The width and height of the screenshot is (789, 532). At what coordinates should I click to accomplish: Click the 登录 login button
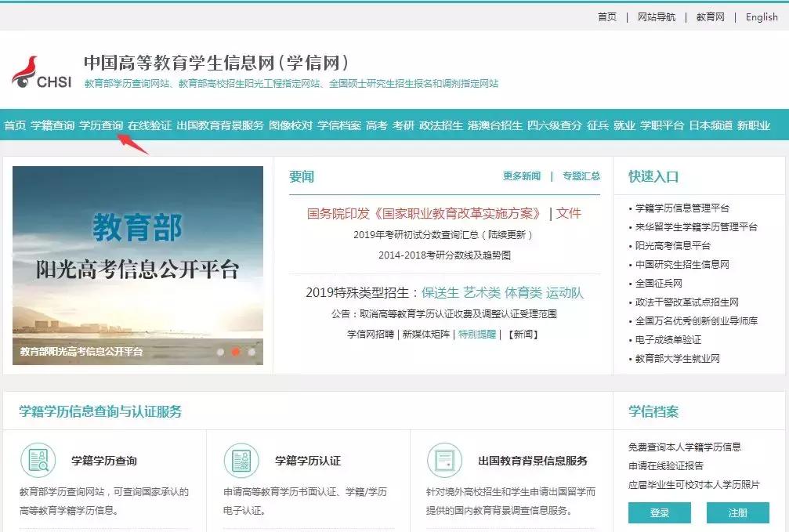click(659, 512)
